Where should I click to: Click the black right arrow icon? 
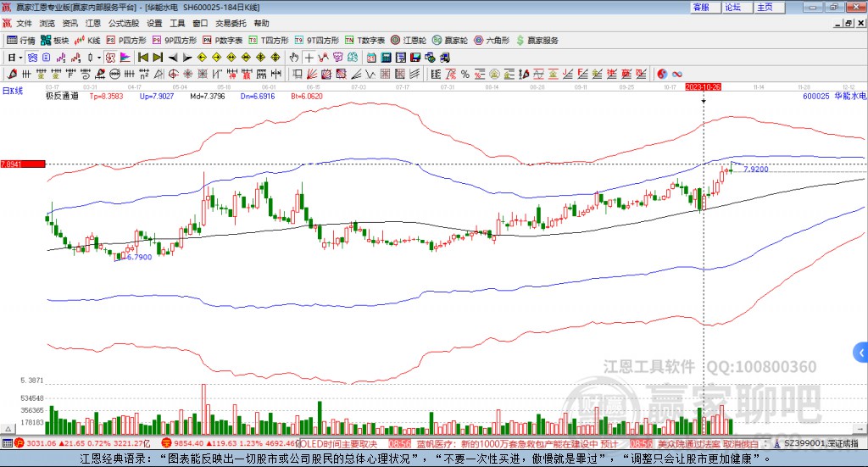point(187,58)
